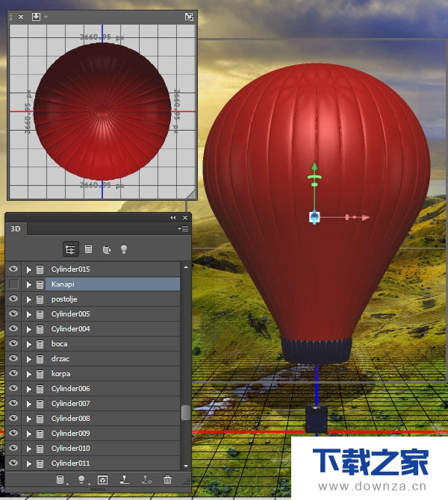Hide the drzac mesh
The image size is (448, 500).
click(13, 358)
